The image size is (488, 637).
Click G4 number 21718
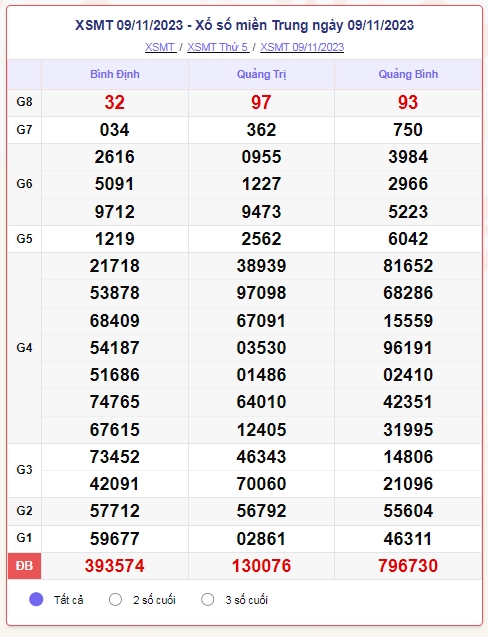click(x=115, y=266)
